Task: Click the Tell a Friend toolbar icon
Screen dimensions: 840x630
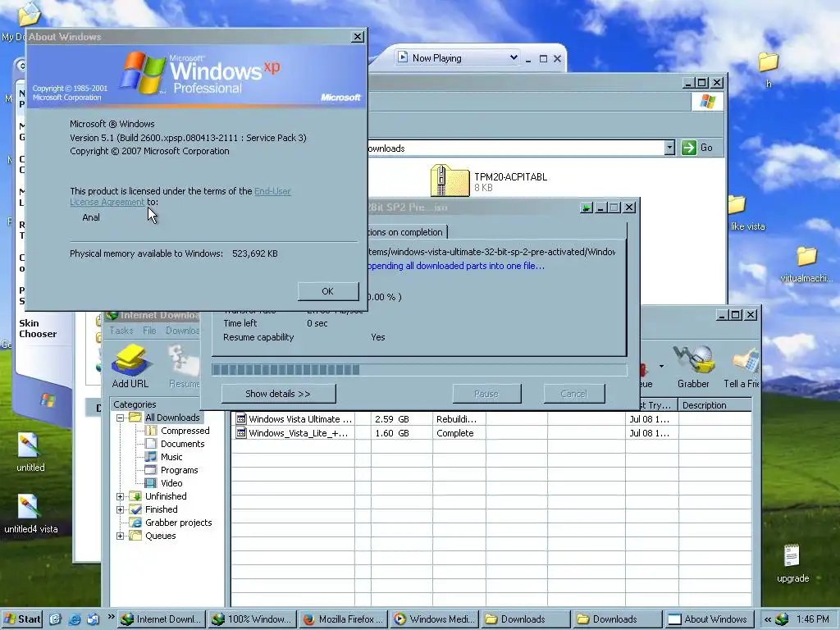Action: pyautogui.click(x=743, y=366)
